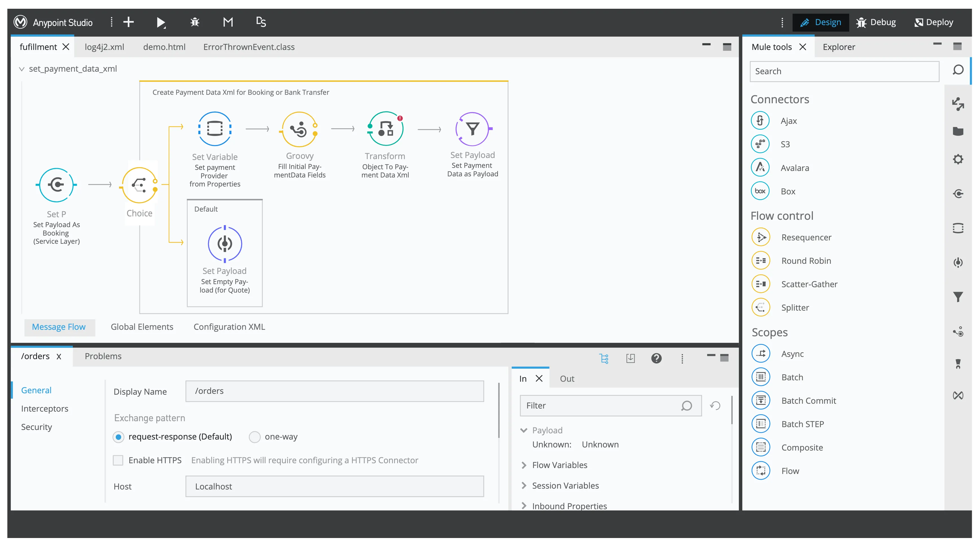Select request-response exchange pattern

[x=118, y=437]
